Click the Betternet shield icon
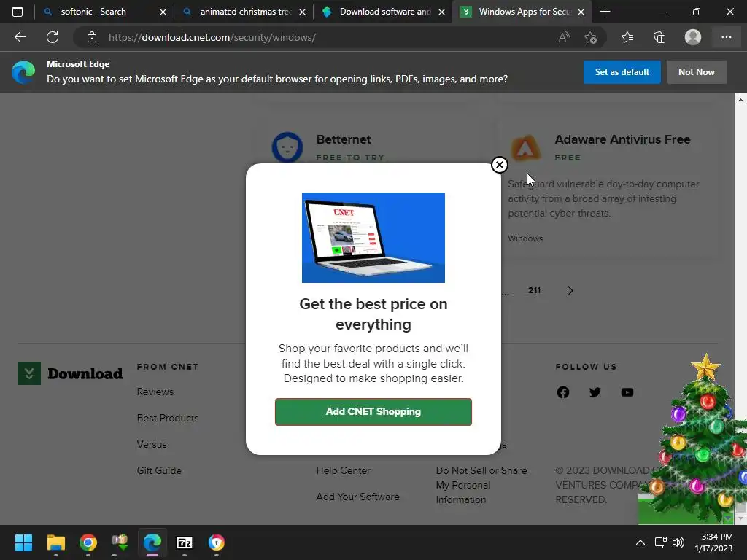747x560 pixels. coord(287,147)
